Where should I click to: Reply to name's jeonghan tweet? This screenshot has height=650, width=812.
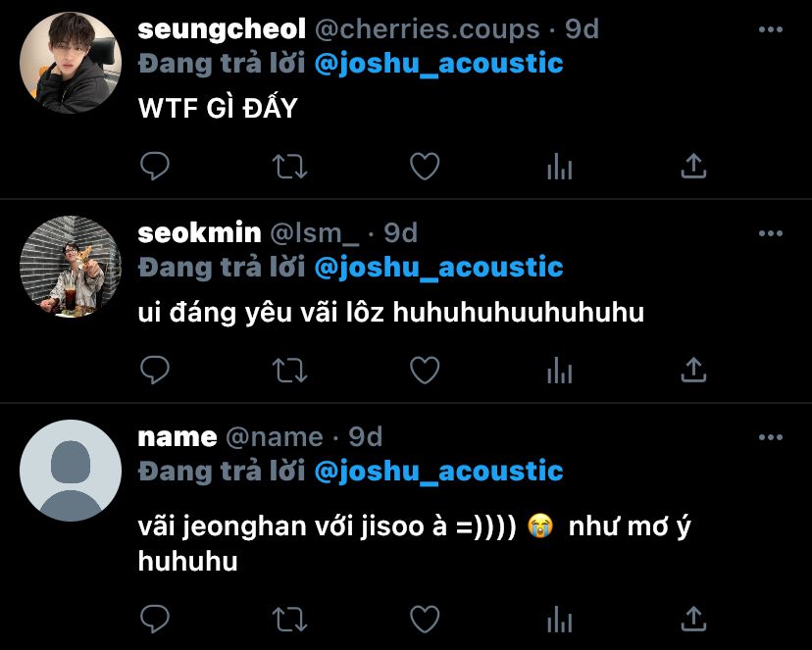[x=155, y=619]
